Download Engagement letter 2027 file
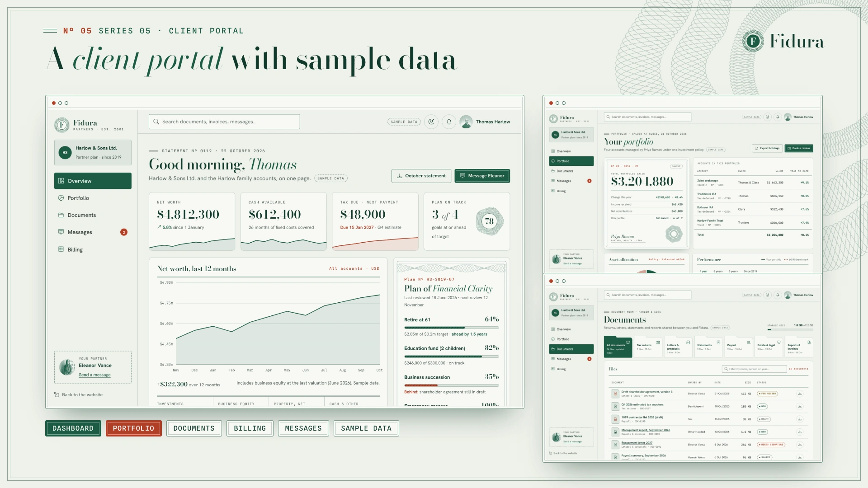 pos(800,445)
